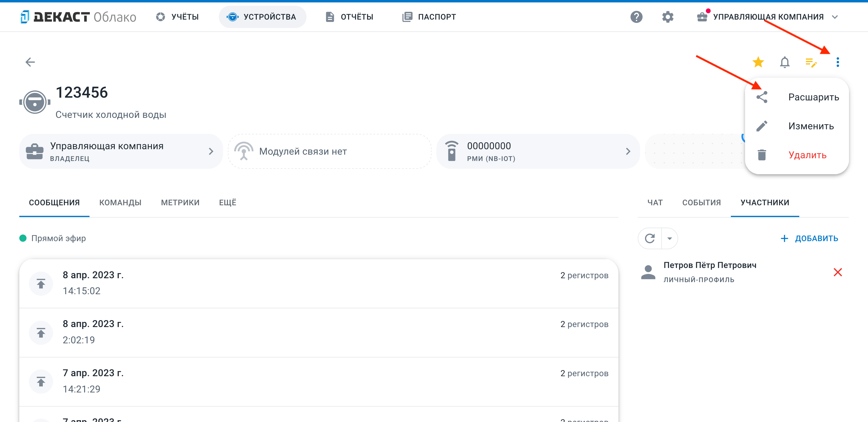Click the pencil icon beside Изменить

[x=762, y=126]
